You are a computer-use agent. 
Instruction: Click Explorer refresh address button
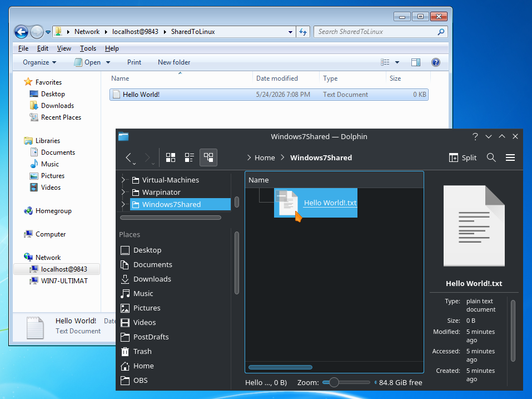(x=302, y=32)
